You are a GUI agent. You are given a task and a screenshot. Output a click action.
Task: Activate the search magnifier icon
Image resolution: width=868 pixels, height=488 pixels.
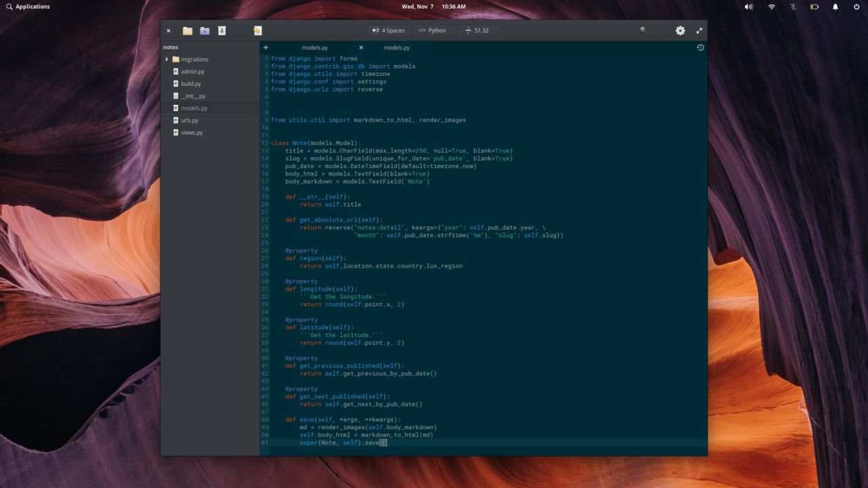pos(644,30)
